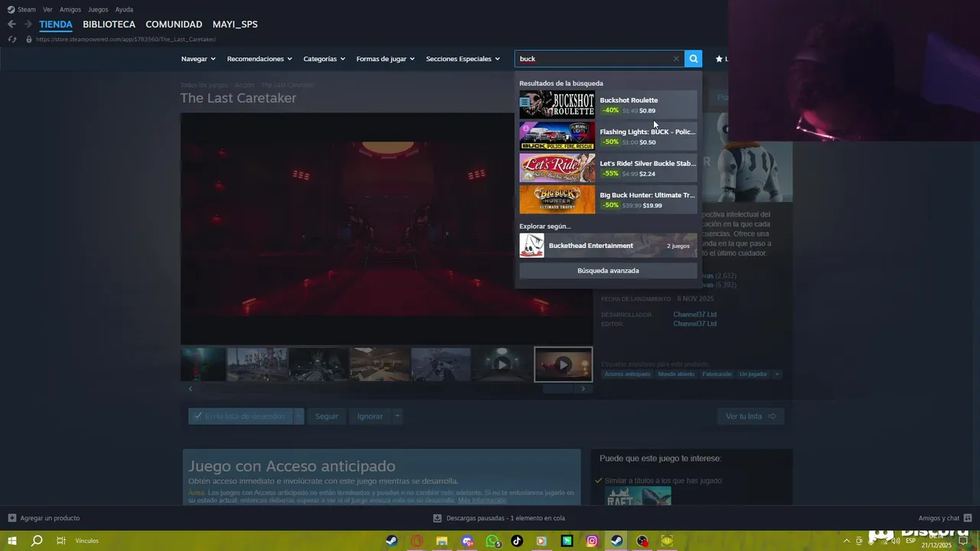Click the purple chat app taskbar icon
This screenshot has width=980, height=551.
[467, 541]
